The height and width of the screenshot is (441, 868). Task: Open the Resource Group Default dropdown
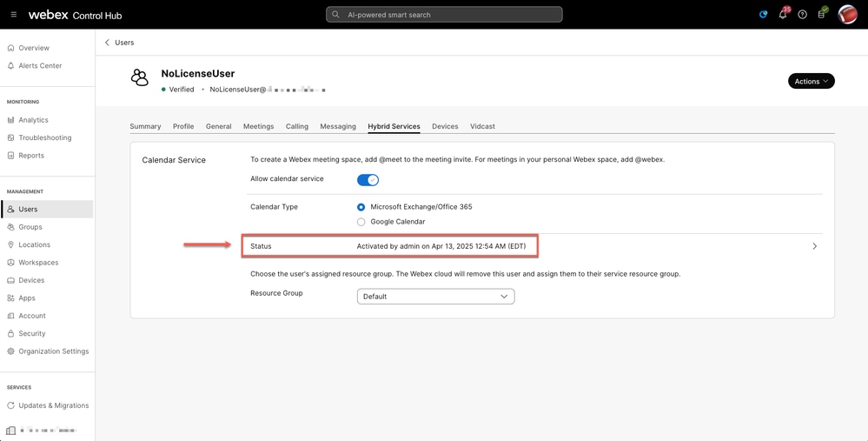pos(435,297)
